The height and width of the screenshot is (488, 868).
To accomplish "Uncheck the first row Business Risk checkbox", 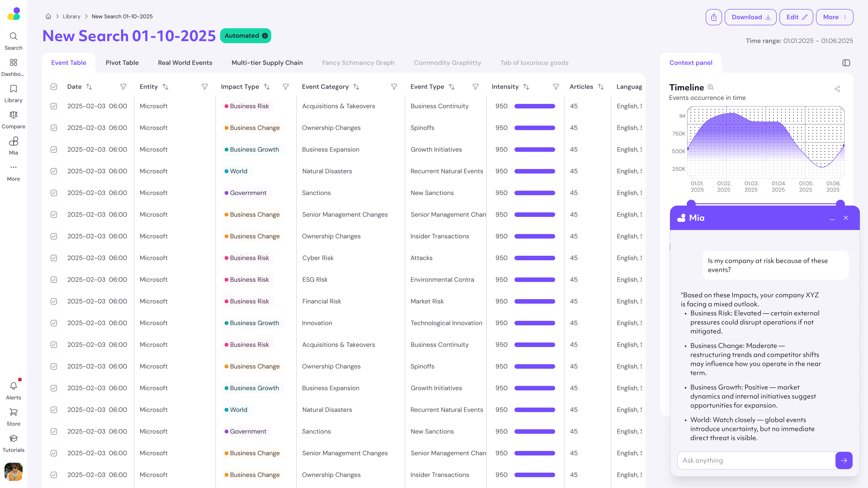I will click(54, 106).
